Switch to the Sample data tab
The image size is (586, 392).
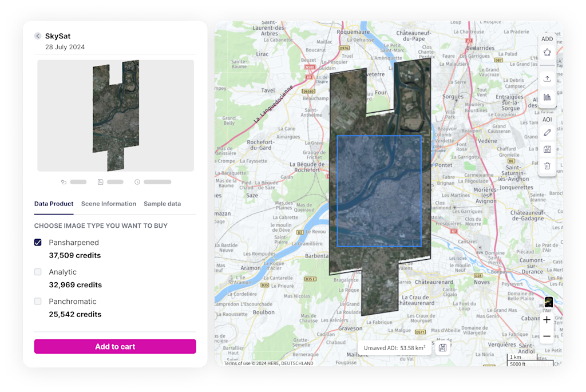[x=162, y=204]
